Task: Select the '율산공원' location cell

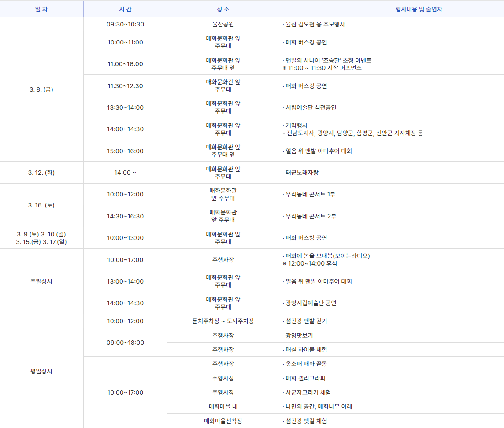Action: tap(223, 24)
